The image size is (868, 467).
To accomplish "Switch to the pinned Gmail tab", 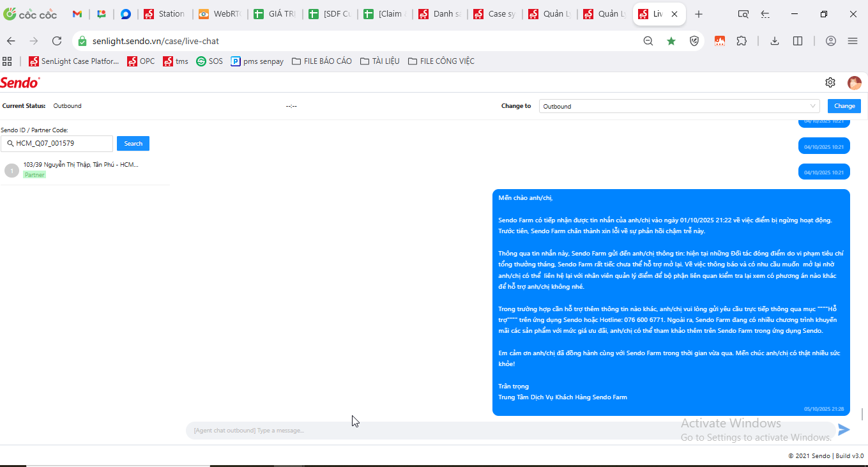I will (x=77, y=14).
